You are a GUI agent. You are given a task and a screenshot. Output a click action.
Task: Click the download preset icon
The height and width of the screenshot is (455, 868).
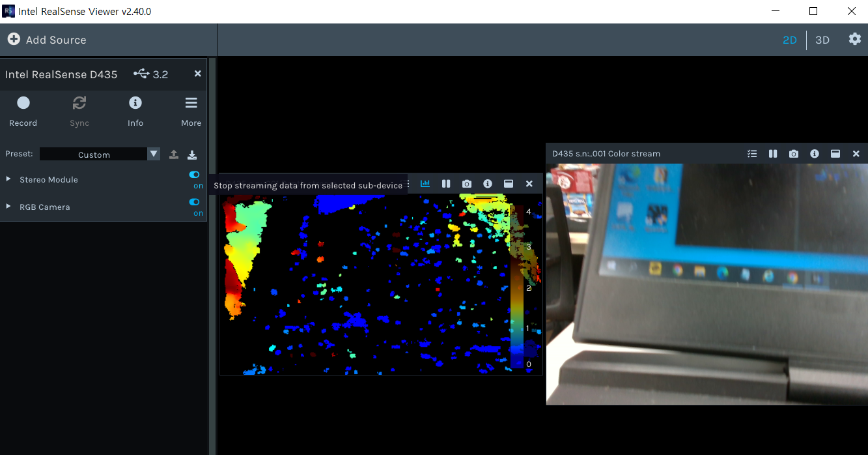(192, 154)
